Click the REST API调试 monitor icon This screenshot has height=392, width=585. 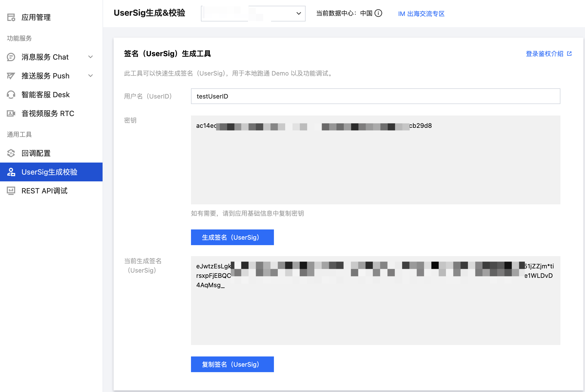[x=11, y=191]
